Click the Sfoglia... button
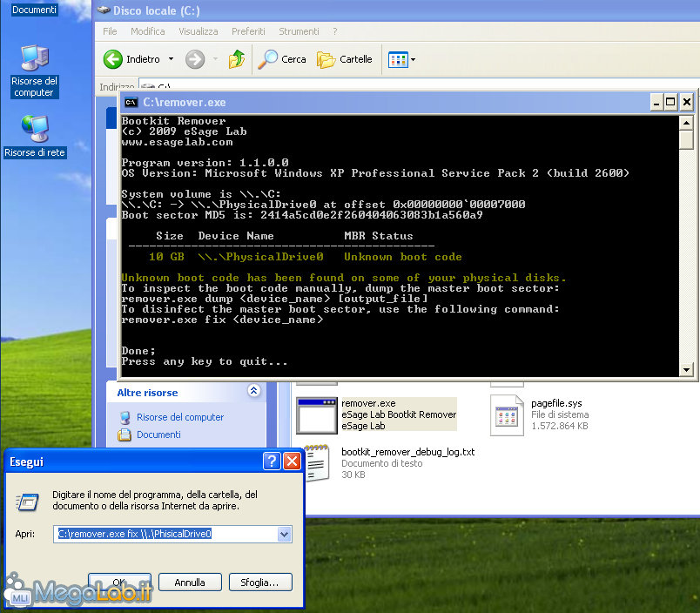 click(259, 583)
